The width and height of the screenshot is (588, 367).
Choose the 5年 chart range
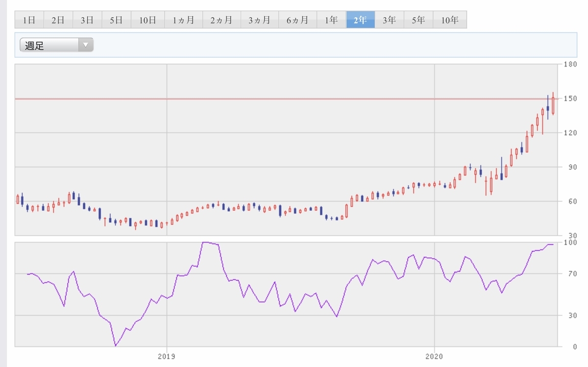418,20
